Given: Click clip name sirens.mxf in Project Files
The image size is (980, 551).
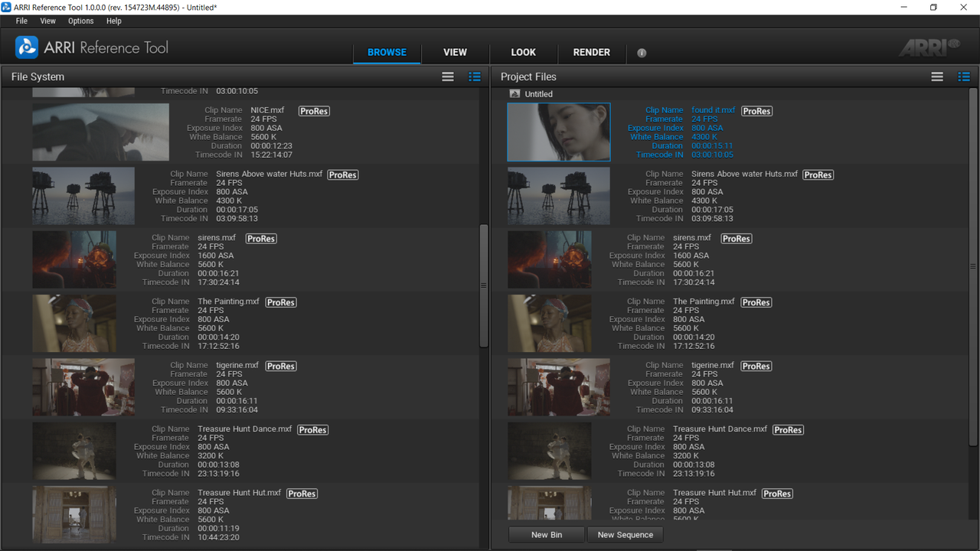Looking at the screenshot, I should [x=692, y=238].
